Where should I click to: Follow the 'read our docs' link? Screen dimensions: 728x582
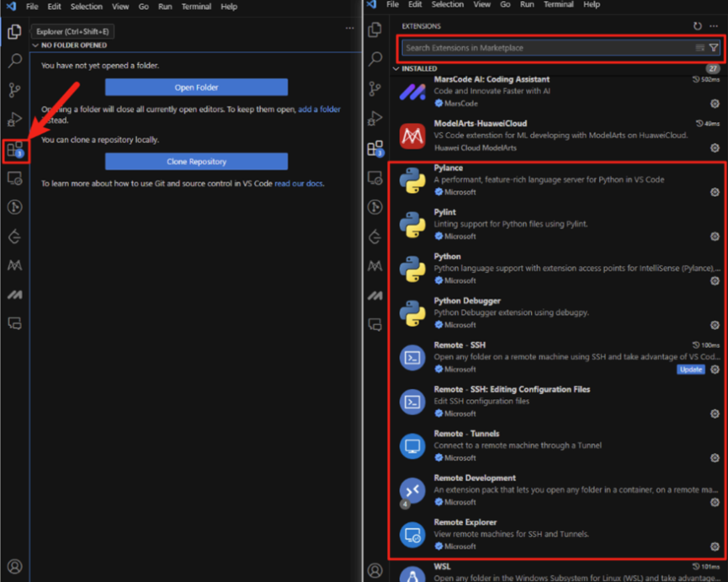pos(299,184)
